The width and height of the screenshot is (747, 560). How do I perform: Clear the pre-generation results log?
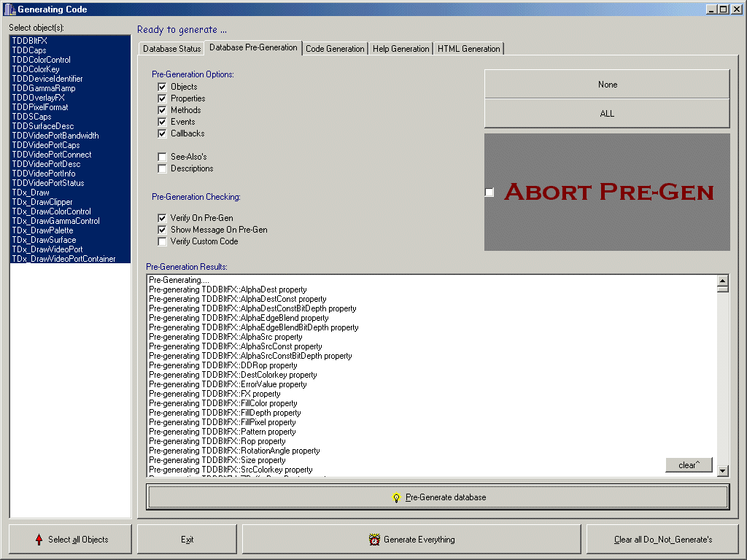pyautogui.click(x=689, y=465)
